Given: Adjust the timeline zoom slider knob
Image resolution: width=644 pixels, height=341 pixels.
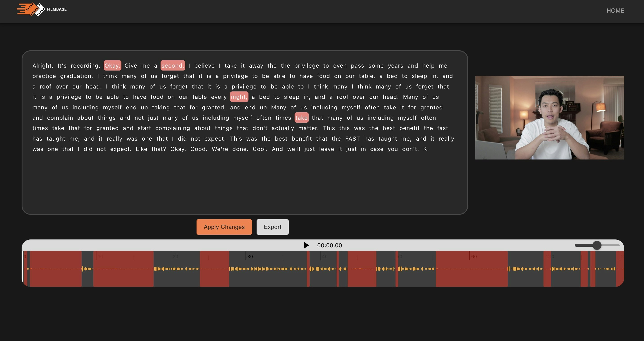Looking at the screenshot, I should [x=597, y=245].
